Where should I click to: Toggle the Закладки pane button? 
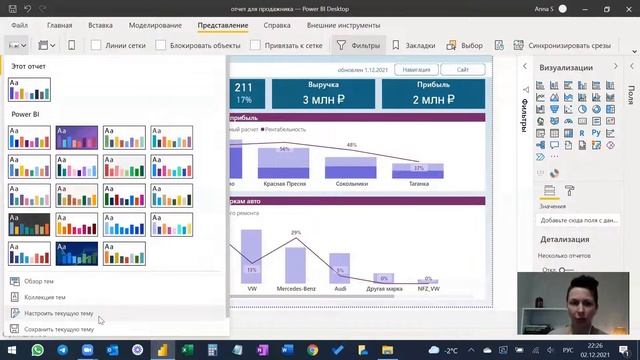413,45
